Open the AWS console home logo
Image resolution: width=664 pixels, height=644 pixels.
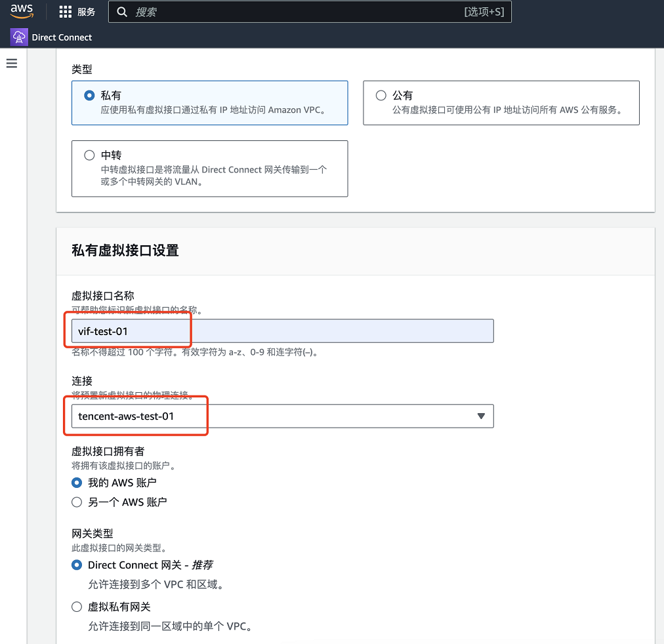22,11
